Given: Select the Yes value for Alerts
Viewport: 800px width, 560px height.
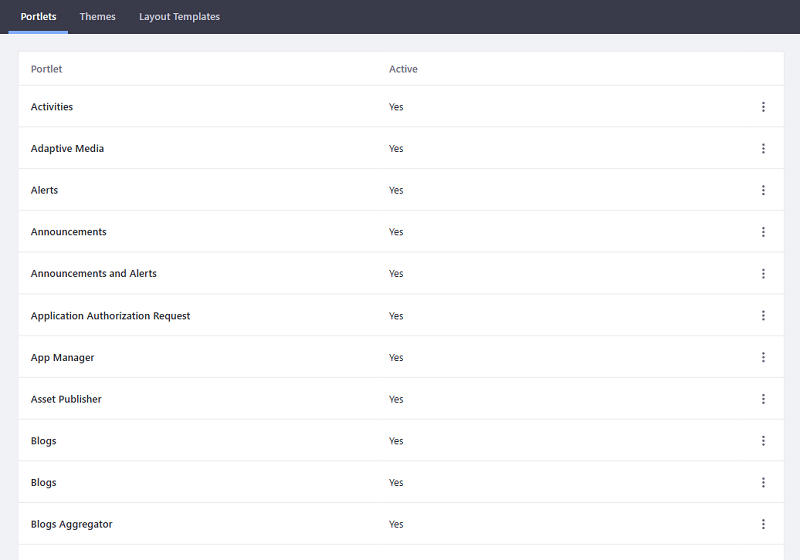Looking at the screenshot, I should tap(396, 190).
